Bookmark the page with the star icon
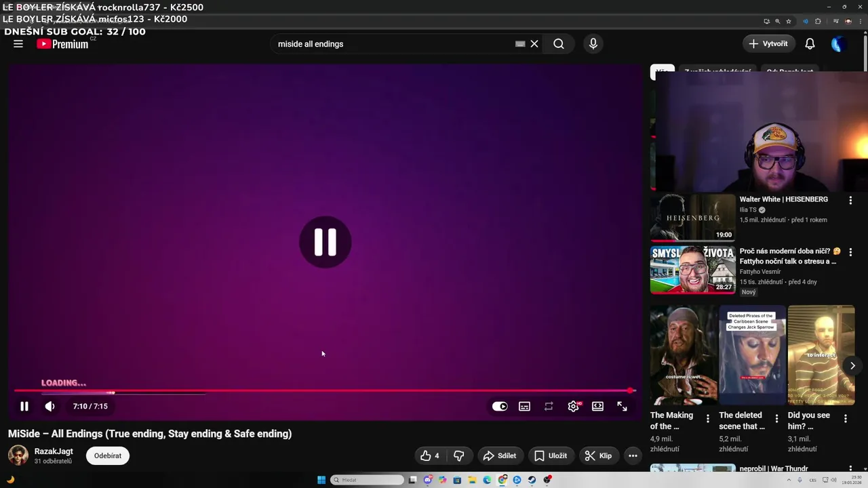The width and height of the screenshot is (868, 488). tap(789, 21)
